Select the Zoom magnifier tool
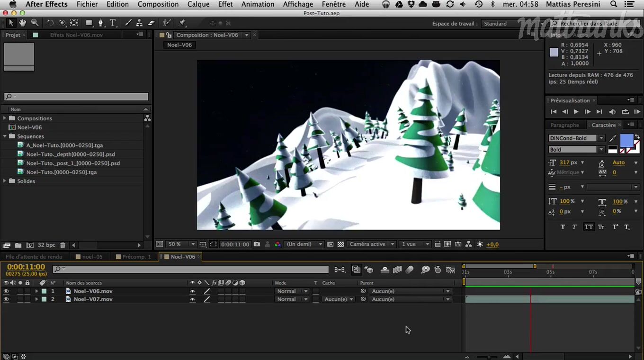 (35, 23)
